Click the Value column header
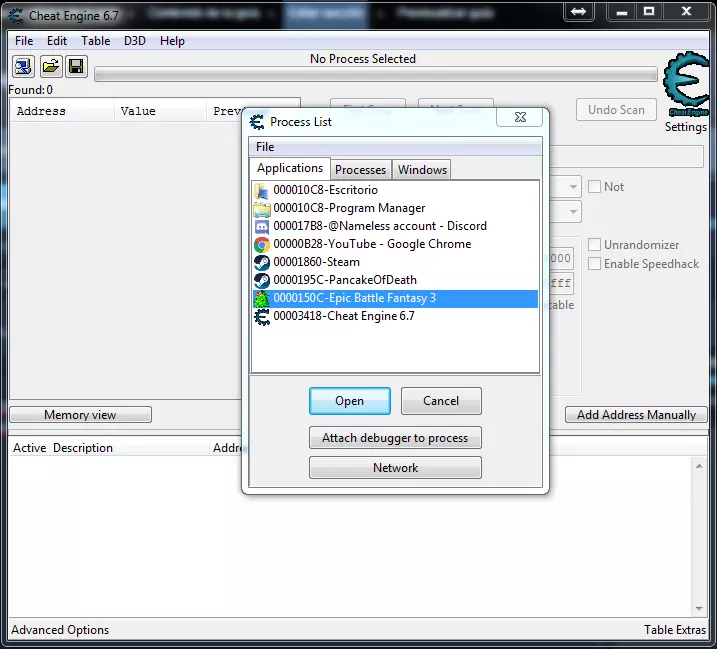Image resolution: width=717 pixels, height=649 pixels. tap(160, 111)
